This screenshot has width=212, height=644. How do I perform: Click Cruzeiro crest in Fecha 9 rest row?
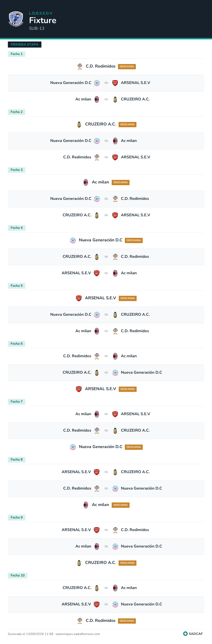[x=79, y=563]
